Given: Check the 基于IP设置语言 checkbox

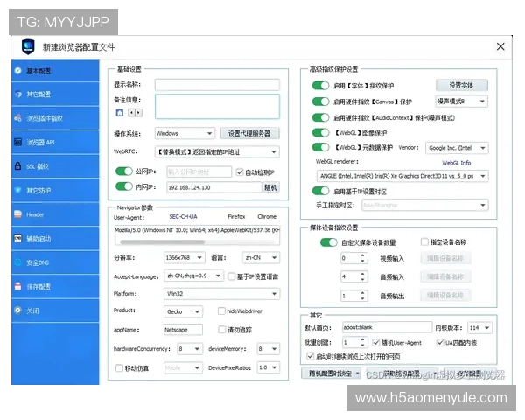Looking at the screenshot, I should [x=231, y=276].
